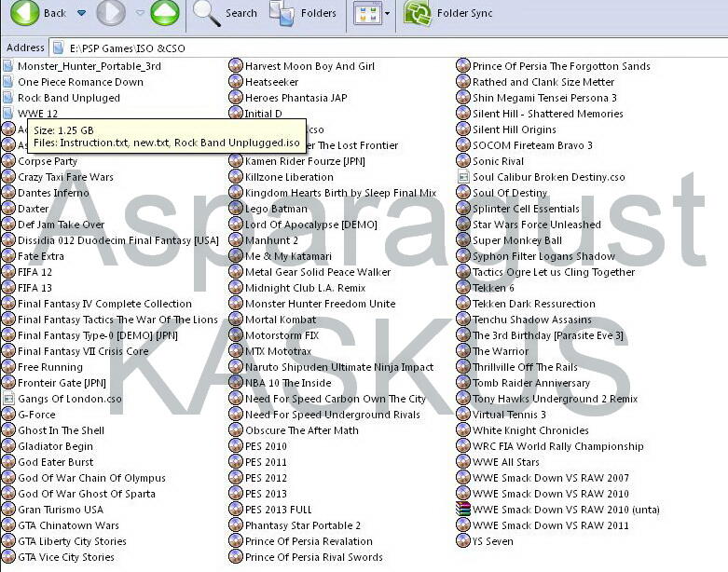Select "Tomb Raider Anniversary" entry
This screenshot has width=728, height=572.
(x=524, y=383)
